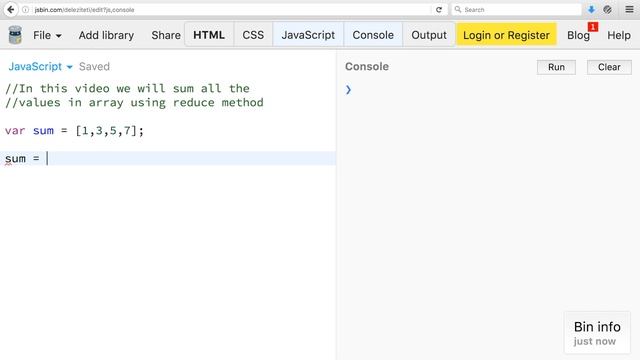640x360 pixels.
Task: Click the Blog notification badge
Action: 593,27
